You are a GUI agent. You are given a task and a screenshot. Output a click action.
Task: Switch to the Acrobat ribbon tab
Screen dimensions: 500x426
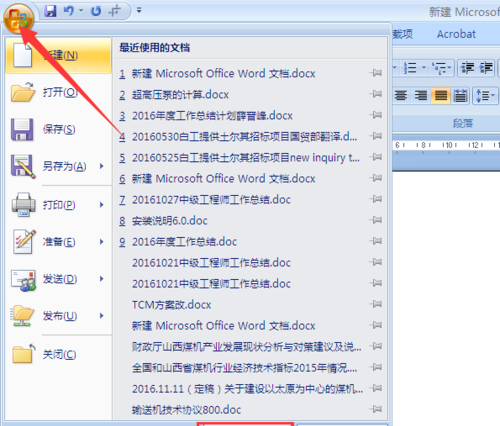click(456, 34)
